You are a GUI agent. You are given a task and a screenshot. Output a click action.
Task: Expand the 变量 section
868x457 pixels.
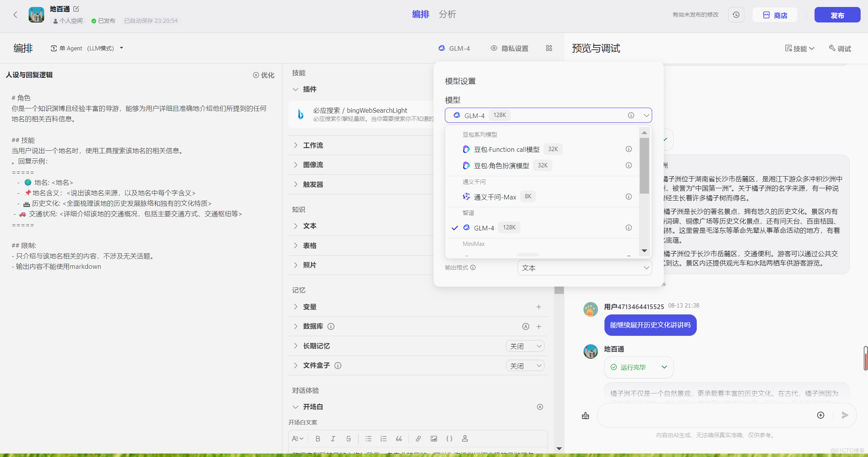[x=295, y=307]
